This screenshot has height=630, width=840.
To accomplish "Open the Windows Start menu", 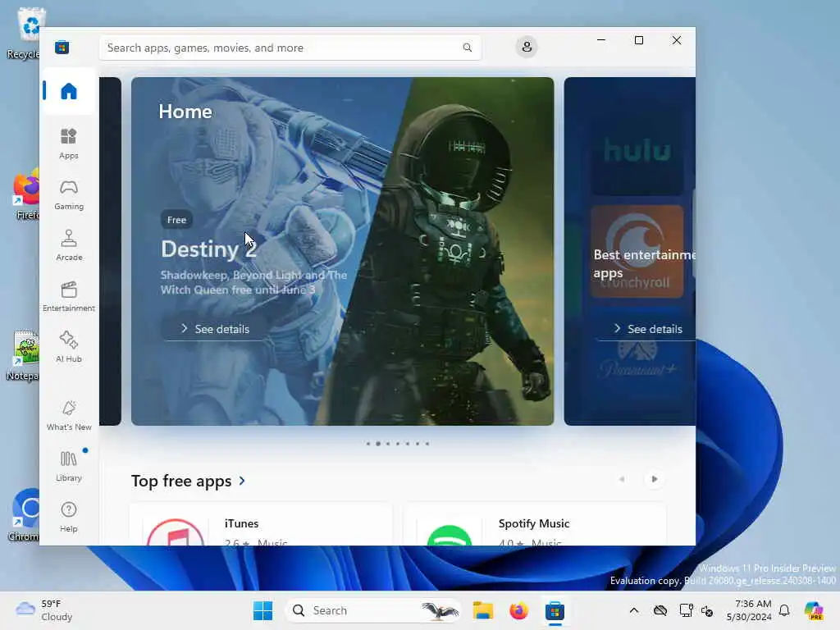I will pos(262,610).
